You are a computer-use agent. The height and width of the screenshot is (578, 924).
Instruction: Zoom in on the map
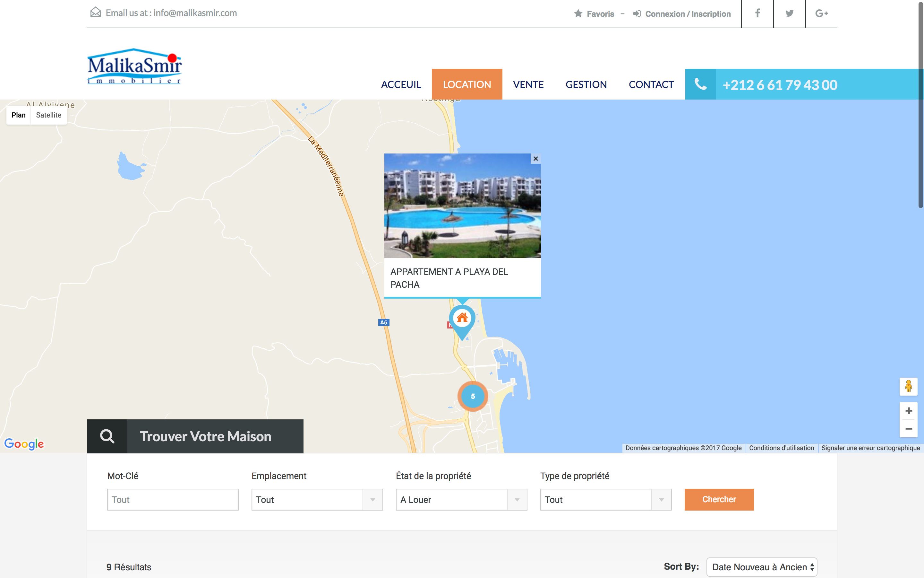pyautogui.click(x=909, y=411)
